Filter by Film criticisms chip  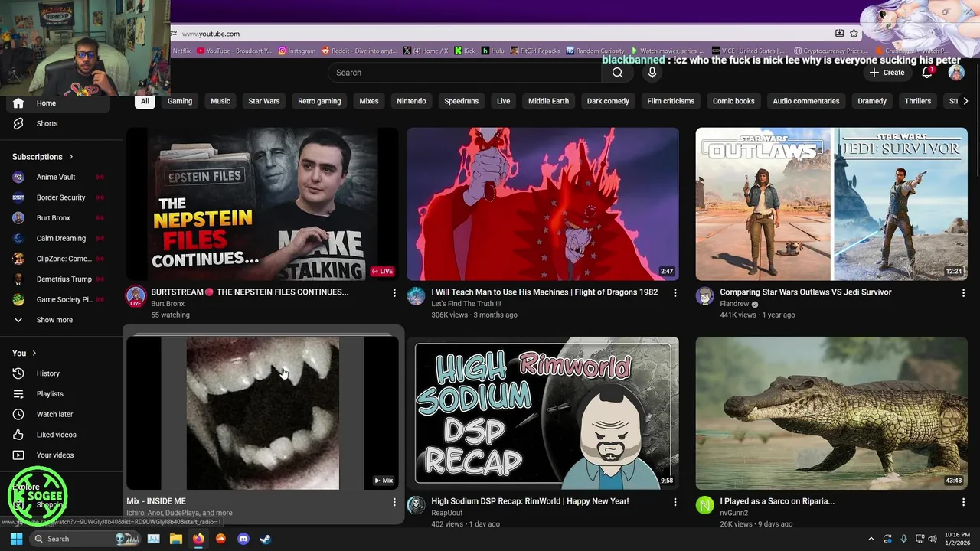pyautogui.click(x=671, y=101)
